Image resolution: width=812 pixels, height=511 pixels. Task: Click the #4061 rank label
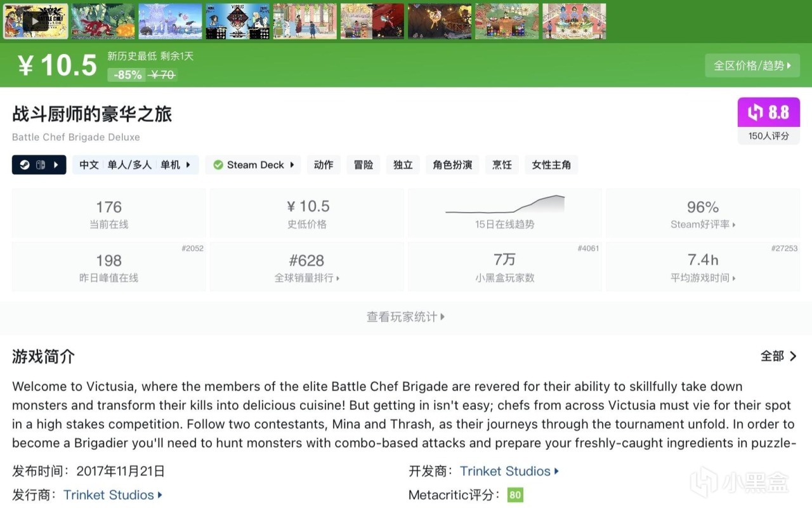pyautogui.click(x=588, y=248)
